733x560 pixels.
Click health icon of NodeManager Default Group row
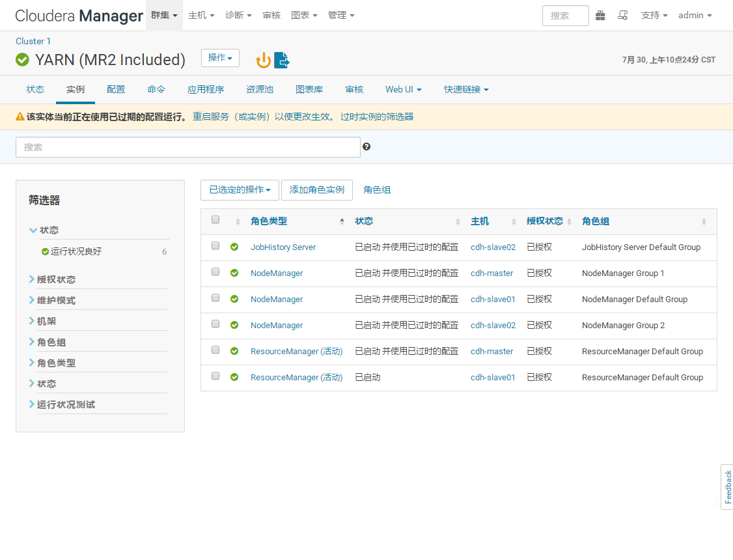(234, 299)
